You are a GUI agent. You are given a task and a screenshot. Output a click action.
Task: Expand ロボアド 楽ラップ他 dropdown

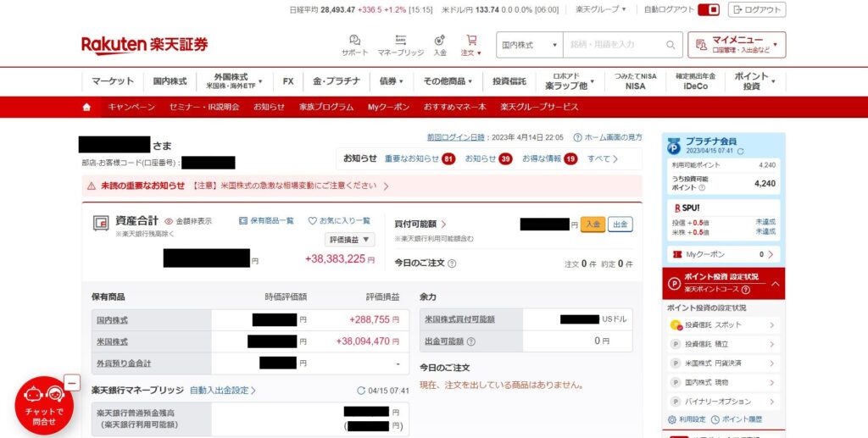[x=570, y=81]
